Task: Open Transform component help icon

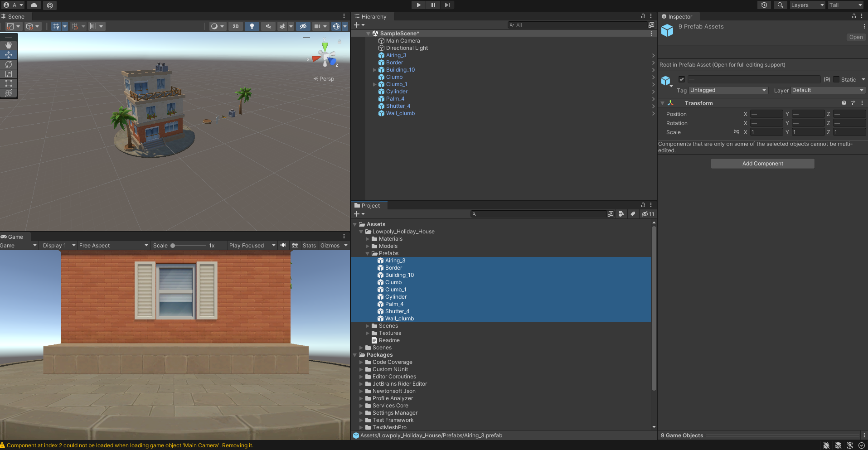Action: tap(844, 103)
